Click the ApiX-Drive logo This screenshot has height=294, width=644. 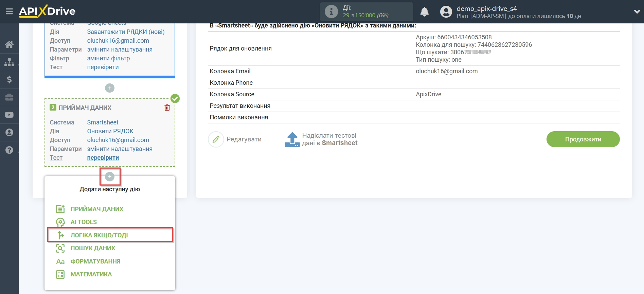tap(47, 11)
